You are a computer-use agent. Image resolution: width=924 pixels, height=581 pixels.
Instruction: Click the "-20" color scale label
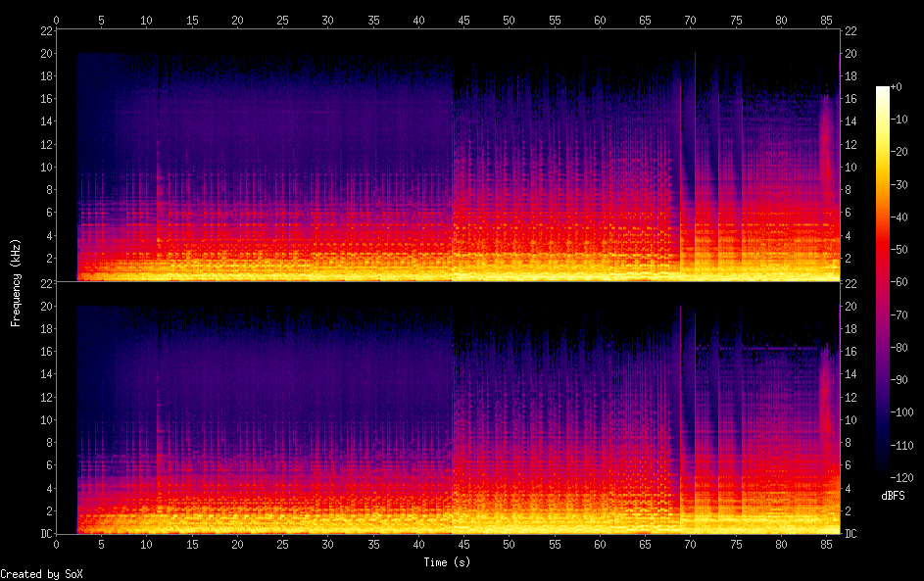[899, 152]
